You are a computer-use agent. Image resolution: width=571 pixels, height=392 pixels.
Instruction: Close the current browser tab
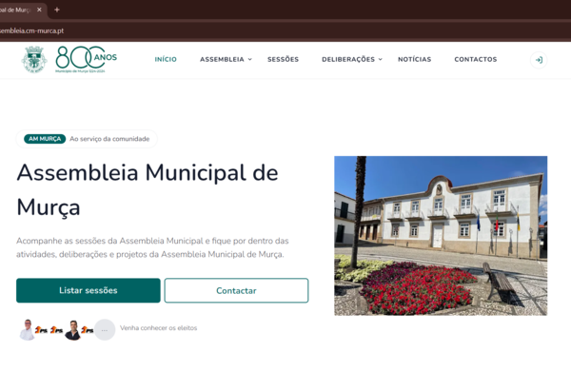[x=39, y=10]
